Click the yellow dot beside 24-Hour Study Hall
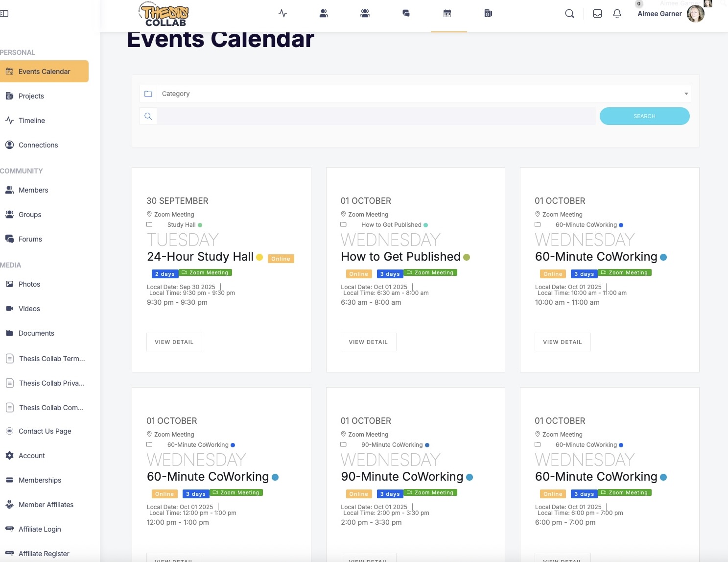The image size is (728, 562). coord(259,257)
